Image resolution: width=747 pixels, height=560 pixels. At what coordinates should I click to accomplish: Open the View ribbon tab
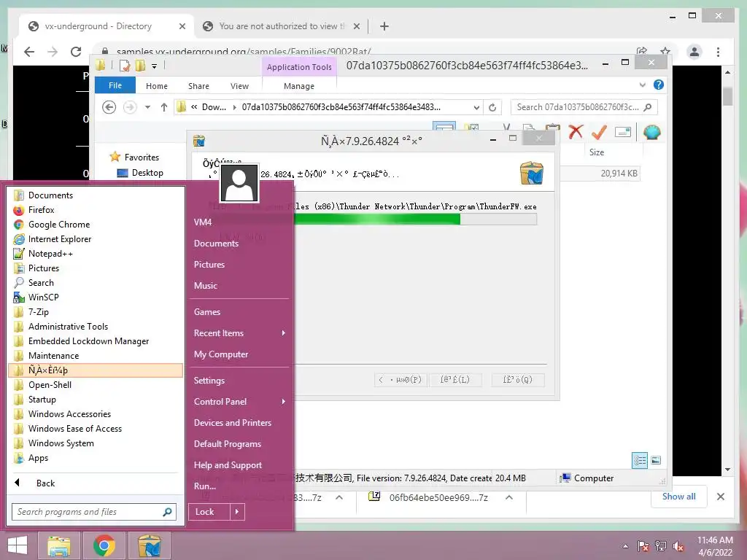click(x=239, y=86)
